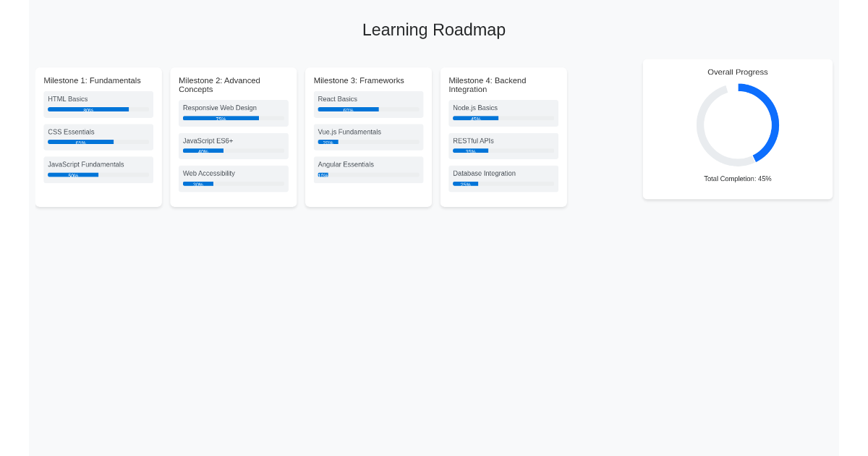
Task: Click the Overall Progress panel heading
Action: [x=737, y=72]
